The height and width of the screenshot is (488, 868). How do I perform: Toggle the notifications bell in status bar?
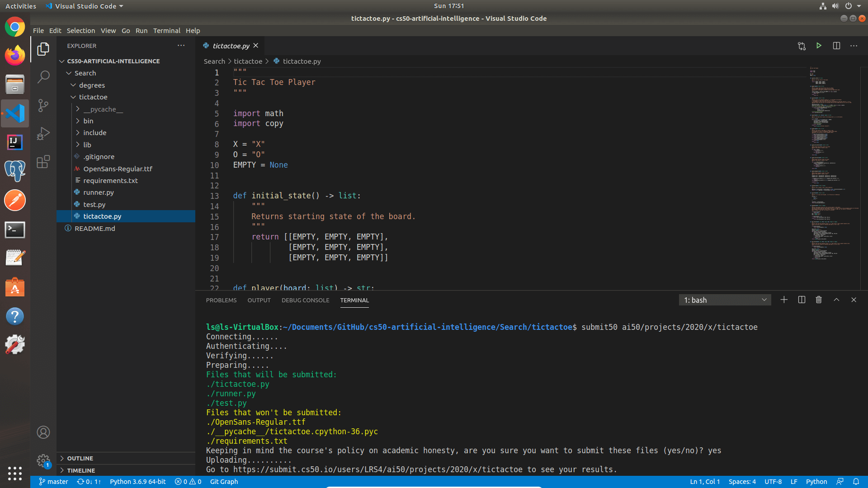(x=856, y=482)
